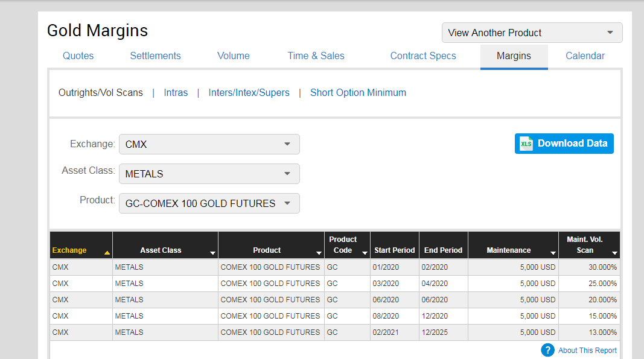Click the 13.000% vol scan value
The image size is (644, 359).
point(602,332)
